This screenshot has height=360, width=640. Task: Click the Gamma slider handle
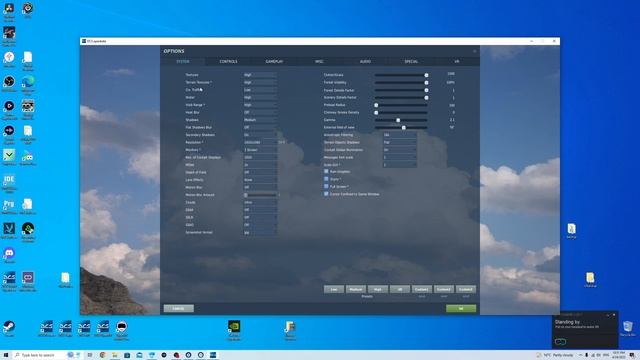[x=398, y=120]
